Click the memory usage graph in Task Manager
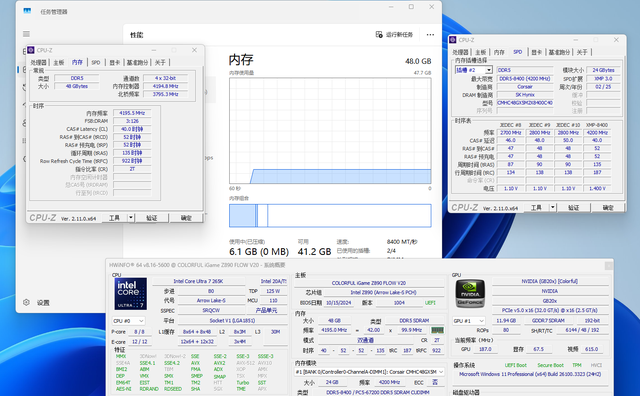 (330, 131)
